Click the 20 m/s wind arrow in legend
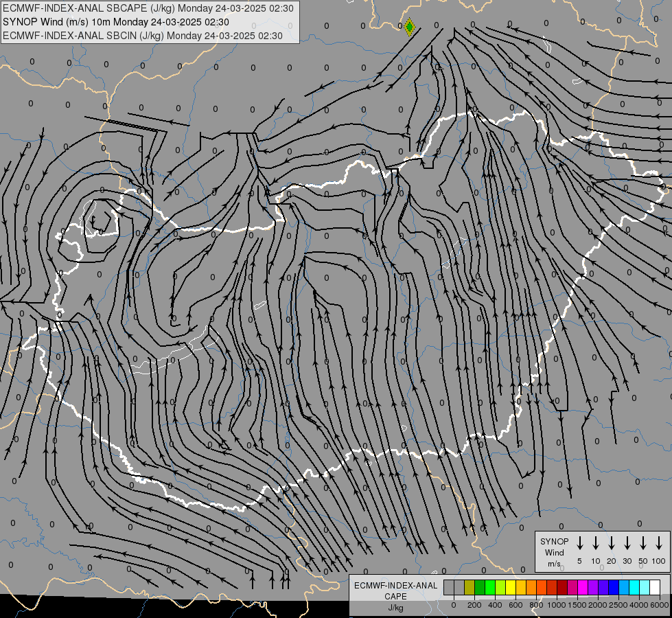 tap(612, 543)
